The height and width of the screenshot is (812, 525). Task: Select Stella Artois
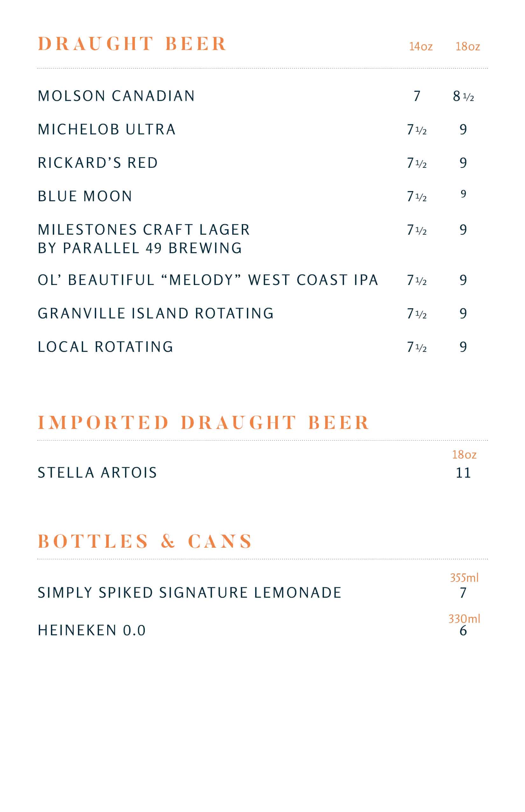click(x=97, y=473)
